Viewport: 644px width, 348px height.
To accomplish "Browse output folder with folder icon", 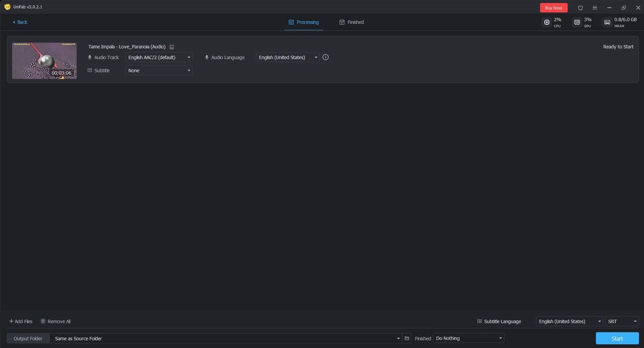I will pos(407,338).
